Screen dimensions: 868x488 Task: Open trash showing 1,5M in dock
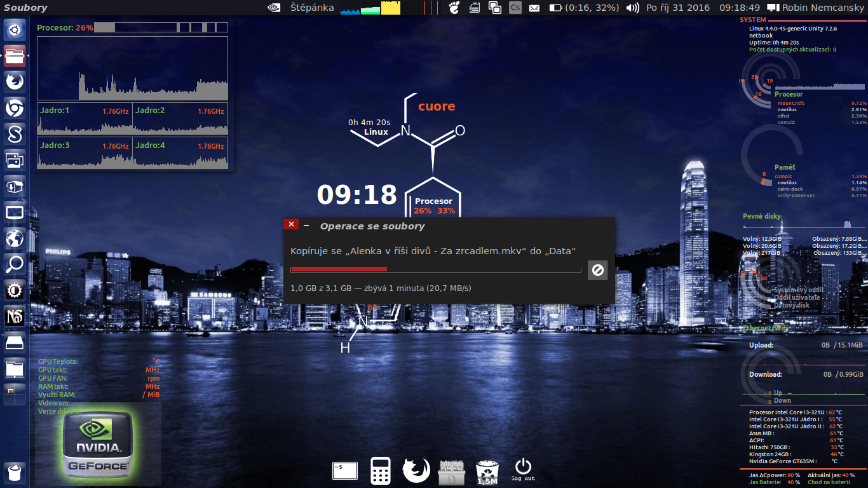coord(487,471)
